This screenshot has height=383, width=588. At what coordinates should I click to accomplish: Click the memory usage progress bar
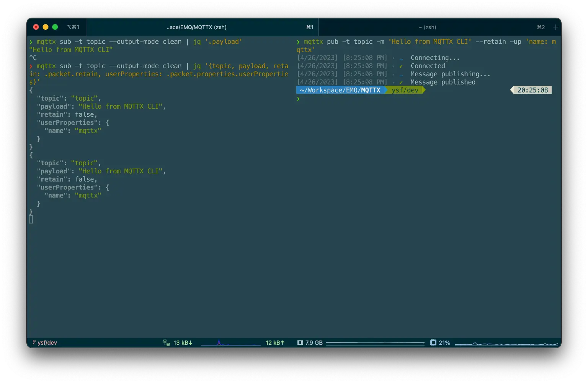[x=375, y=342]
